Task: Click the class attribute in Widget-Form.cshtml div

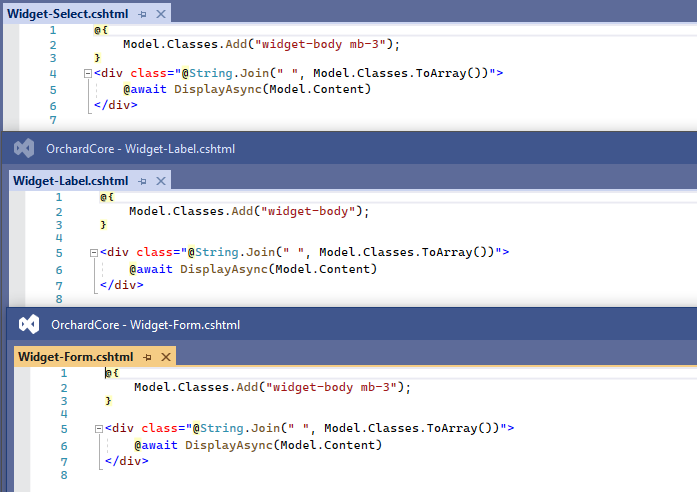Action: click(160, 428)
